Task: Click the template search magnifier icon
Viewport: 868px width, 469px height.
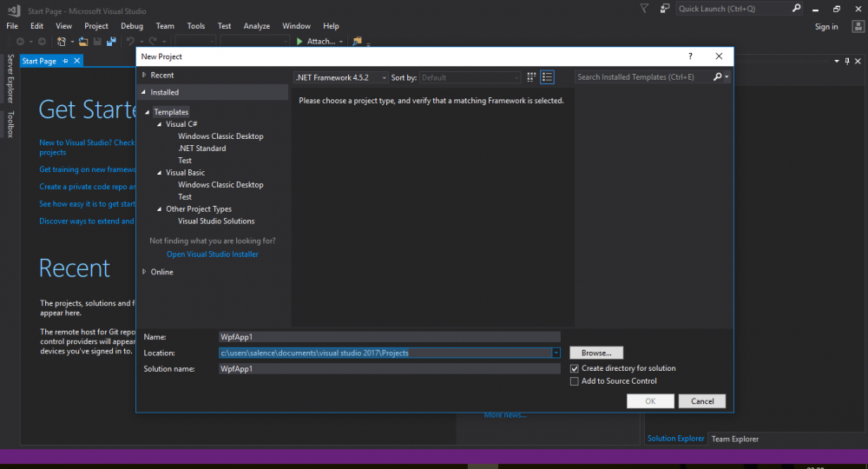Action: coord(718,77)
